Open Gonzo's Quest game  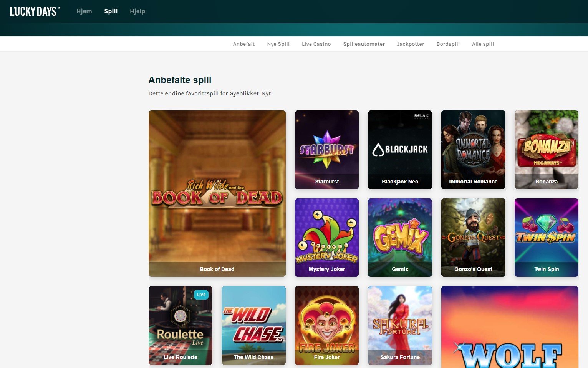(x=473, y=237)
